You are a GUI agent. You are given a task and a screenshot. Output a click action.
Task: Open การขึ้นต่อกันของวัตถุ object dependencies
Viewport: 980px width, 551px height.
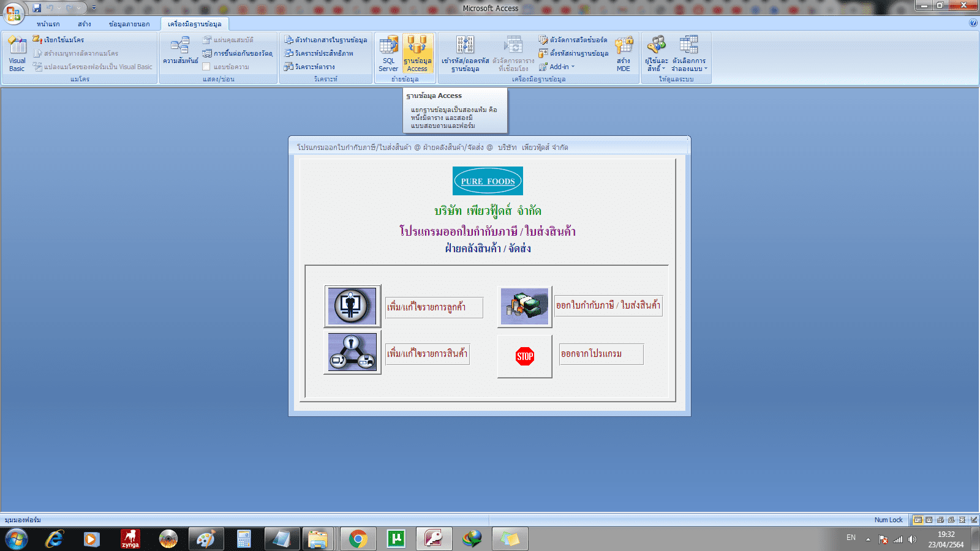(x=238, y=53)
